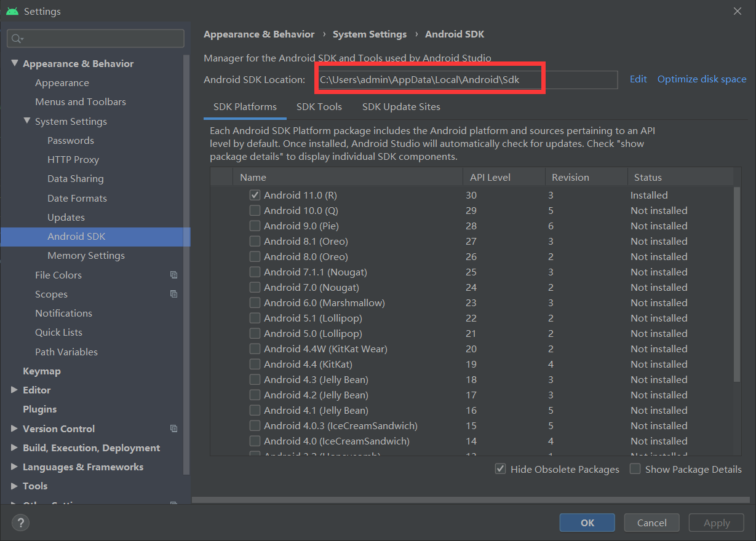
Task: Collapse the Appearance & Behavior tree arrow
Action: [15, 63]
